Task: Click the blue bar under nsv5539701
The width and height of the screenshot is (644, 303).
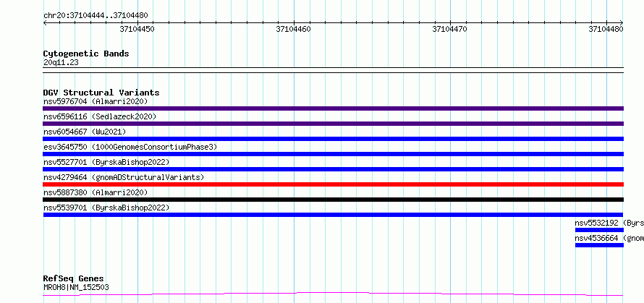Action: click(333, 215)
